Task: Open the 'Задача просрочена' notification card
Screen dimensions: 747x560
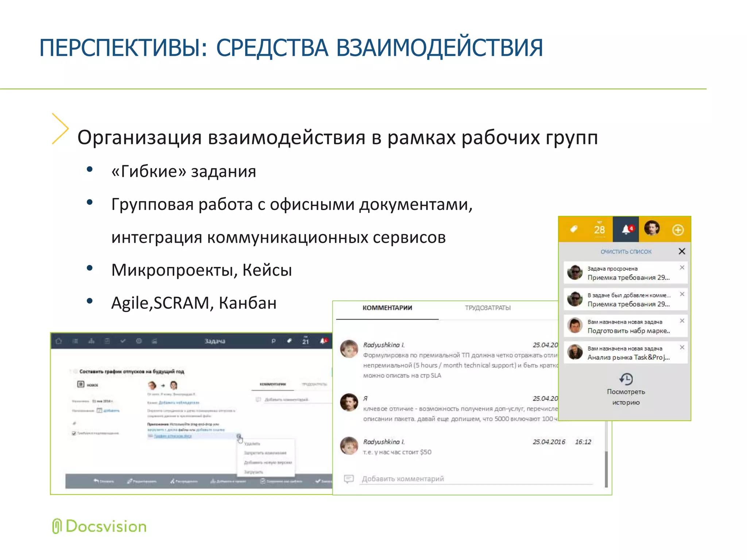Action: pos(626,272)
